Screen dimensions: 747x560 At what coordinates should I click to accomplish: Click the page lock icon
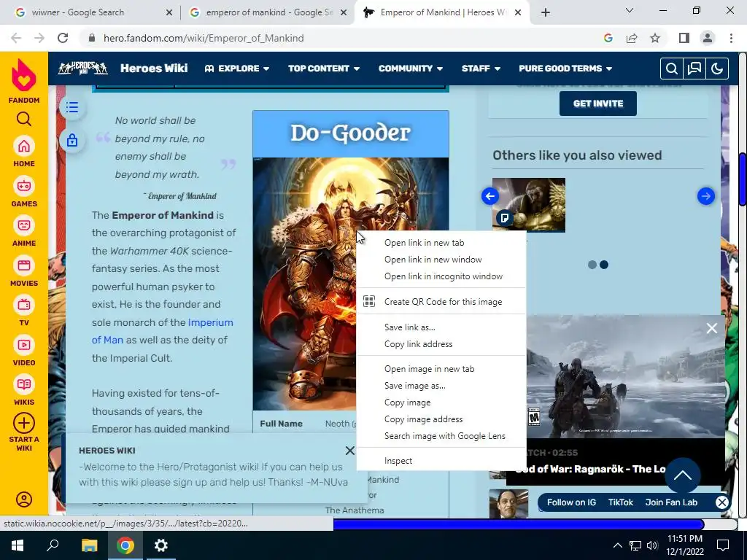point(72,140)
